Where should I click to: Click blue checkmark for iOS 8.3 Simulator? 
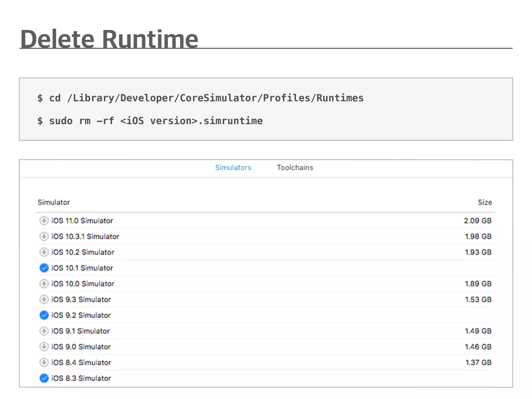[44, 378]
